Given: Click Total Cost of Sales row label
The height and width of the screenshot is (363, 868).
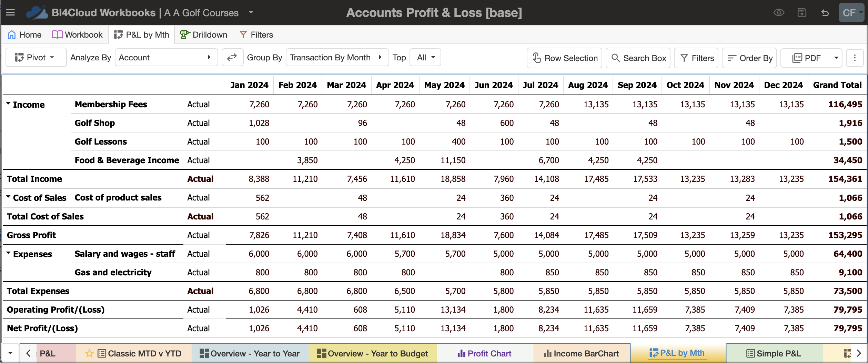Looking at the screenshot, I should click(x=45, y=217).
